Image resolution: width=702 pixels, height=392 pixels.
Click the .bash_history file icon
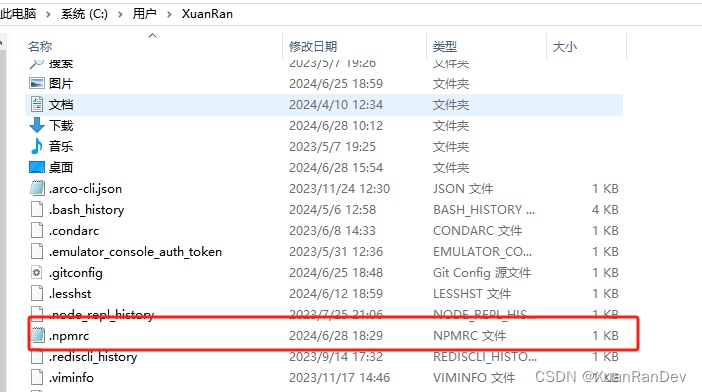click(x=37, y=209)
